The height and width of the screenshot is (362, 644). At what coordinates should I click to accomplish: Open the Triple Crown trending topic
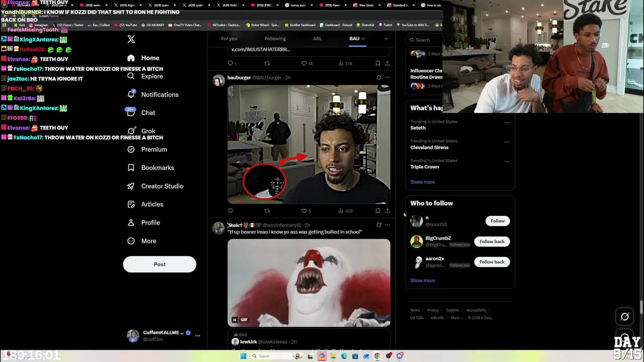coord(425,167)
